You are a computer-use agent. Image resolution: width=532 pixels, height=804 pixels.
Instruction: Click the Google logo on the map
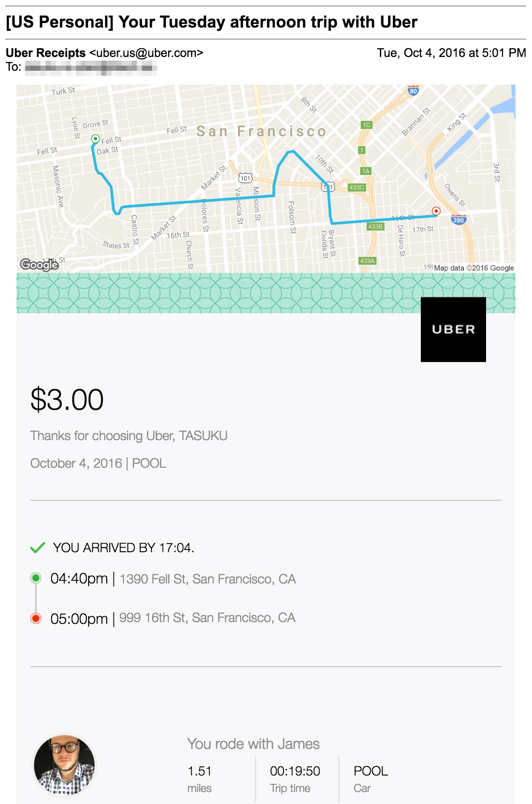(x=40, y=265)
